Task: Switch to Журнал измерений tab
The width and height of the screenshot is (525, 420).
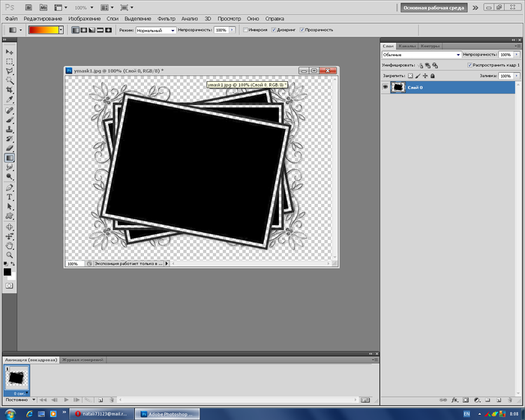Action: [82, 360]
